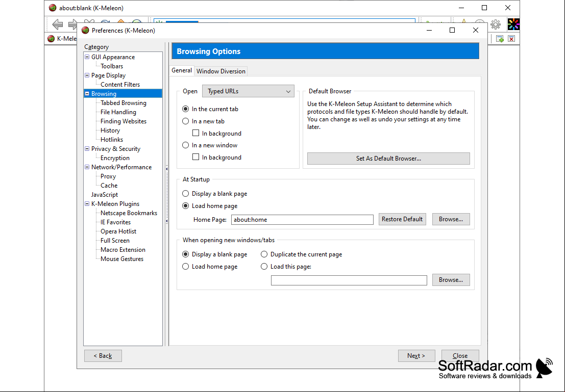Click the 'Next >' button

coord(416,356)
